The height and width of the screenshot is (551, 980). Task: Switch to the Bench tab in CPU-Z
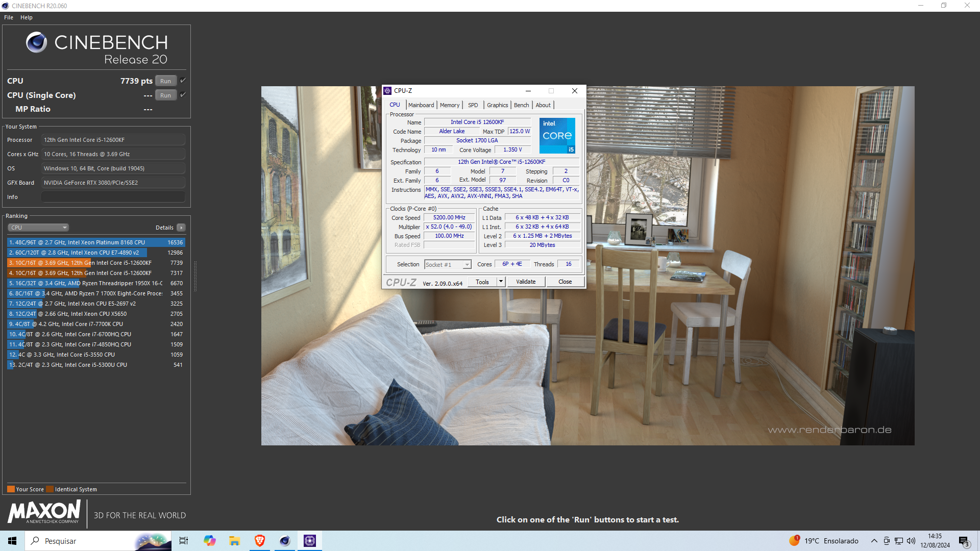[x=521, y=105]
